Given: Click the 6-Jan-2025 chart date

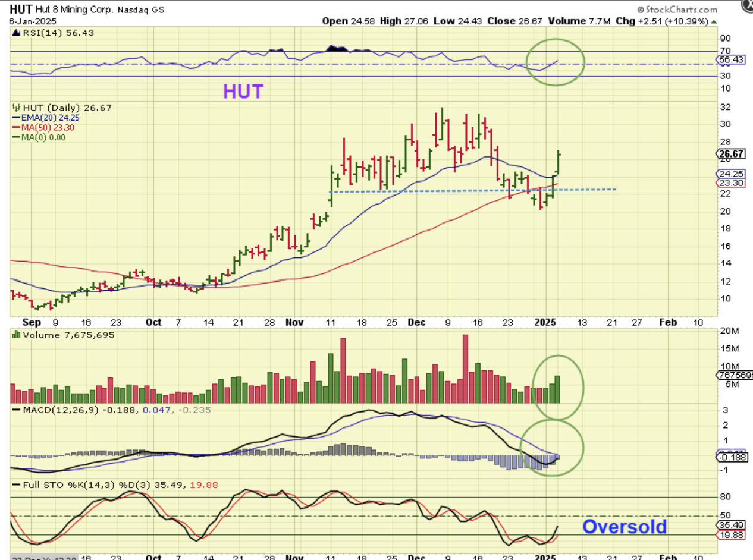Looking at the screenshot, I should pos(32,21).
